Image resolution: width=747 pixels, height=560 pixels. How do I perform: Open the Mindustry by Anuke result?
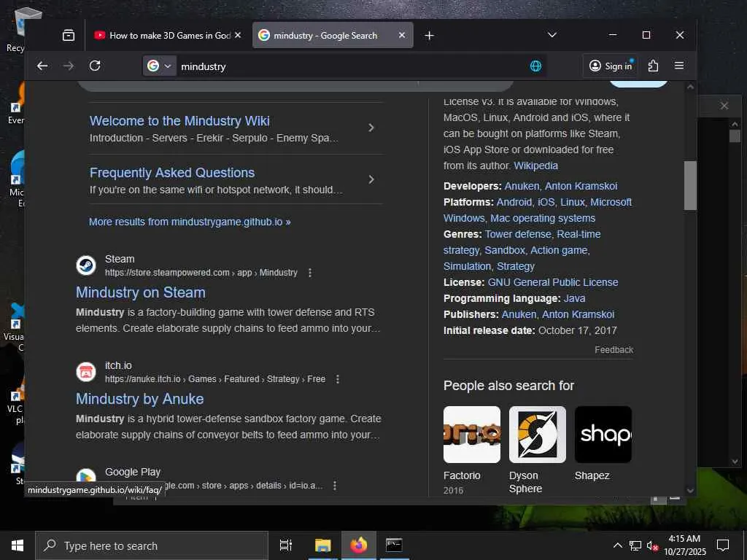pyautogui.click(x=139, y=399)
